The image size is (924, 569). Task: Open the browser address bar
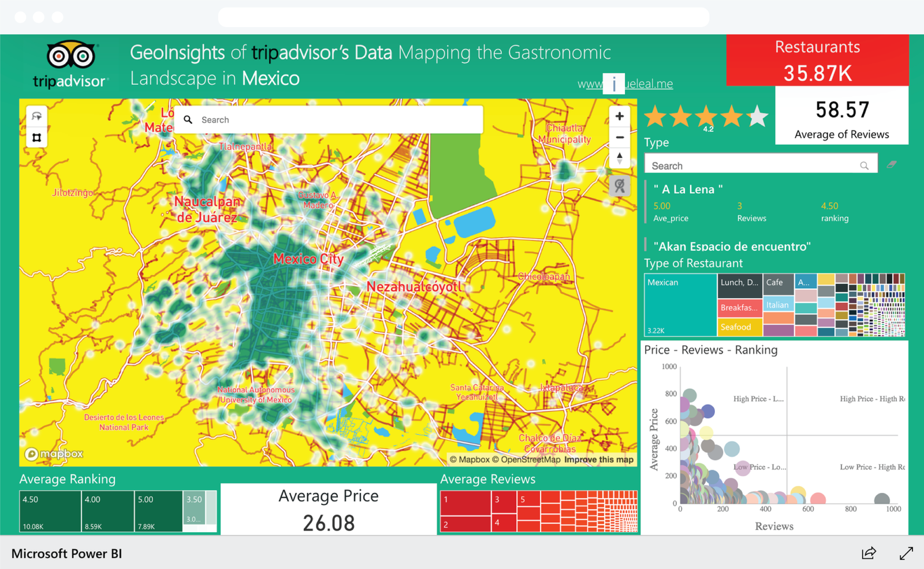coord(463,17)
